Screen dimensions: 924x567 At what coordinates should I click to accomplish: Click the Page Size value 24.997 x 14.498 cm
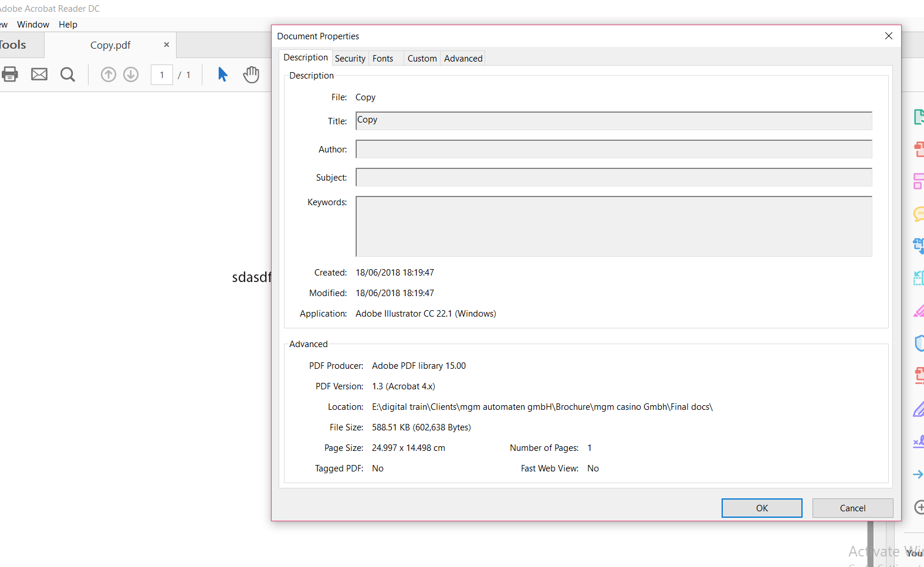(408, 448)
